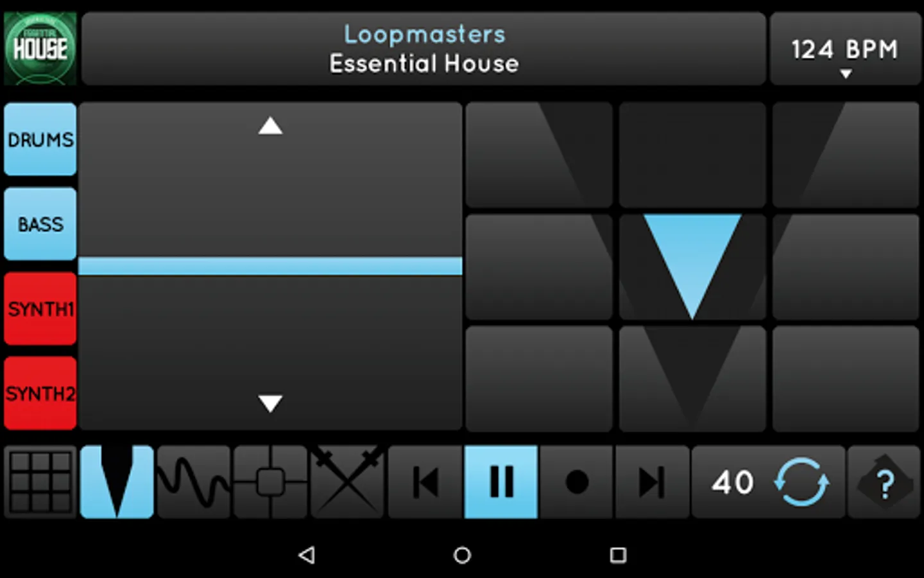The height and width of the screenshot is (578, 924).
Task: Toggle the DRUMS channel
Action: pyautogui.click(x=40, y=139)
